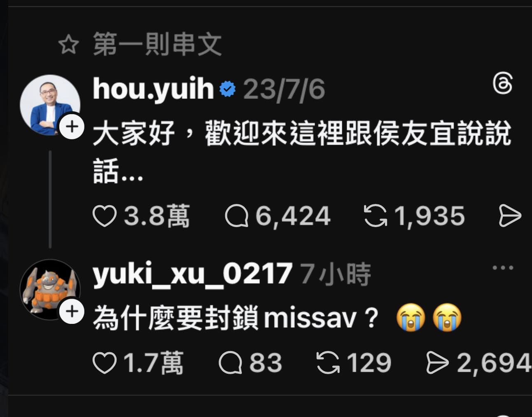
Task: Share the hou.yuih post via send icon
Action: 510,216
